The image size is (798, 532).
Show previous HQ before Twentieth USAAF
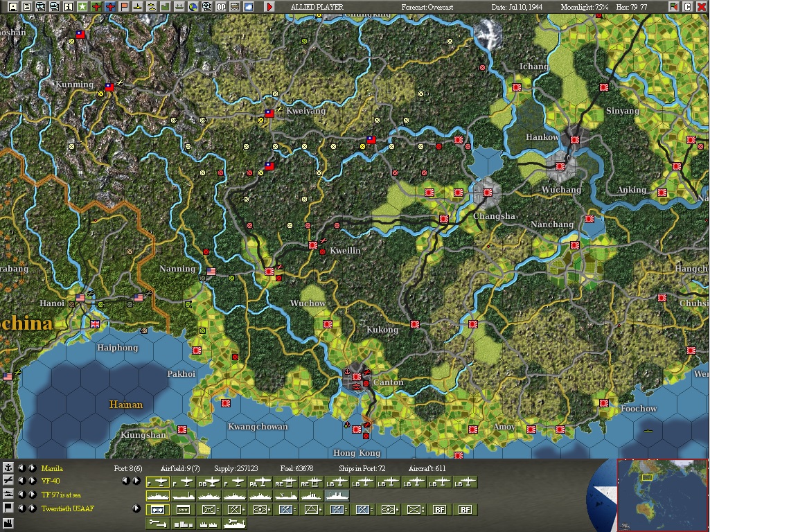[21, 508]
